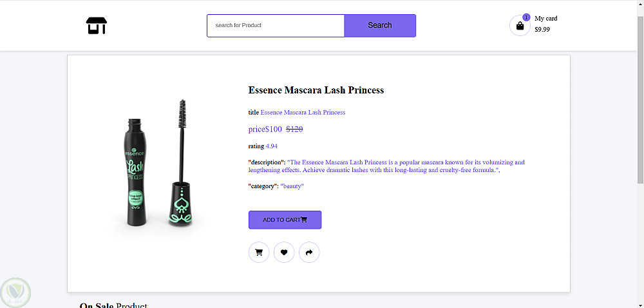This screenshot has height=308, width=644.
Task: Click the store logo icon
Action: coord(96,26)
